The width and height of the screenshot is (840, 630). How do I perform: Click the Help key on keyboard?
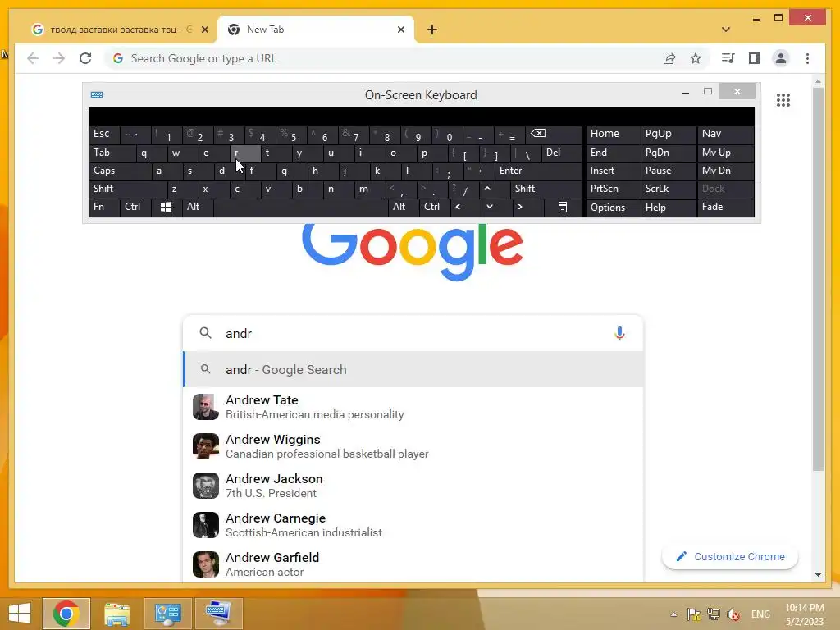pyautogui.click(x=668, y=208)
